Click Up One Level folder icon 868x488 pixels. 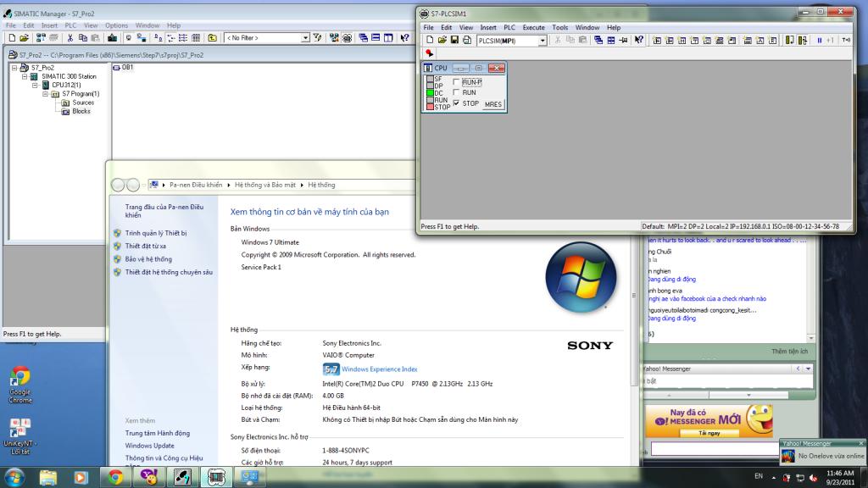[212, 37]
